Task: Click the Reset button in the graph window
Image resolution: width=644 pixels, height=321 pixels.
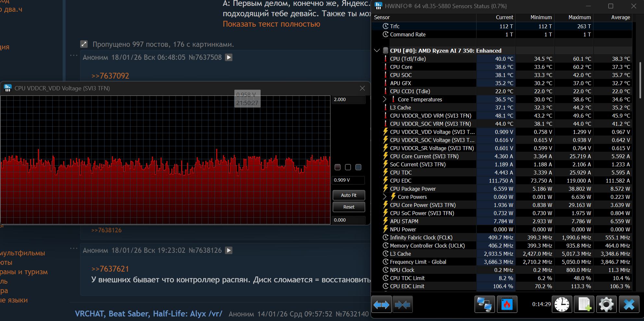Action: point(349,207)
